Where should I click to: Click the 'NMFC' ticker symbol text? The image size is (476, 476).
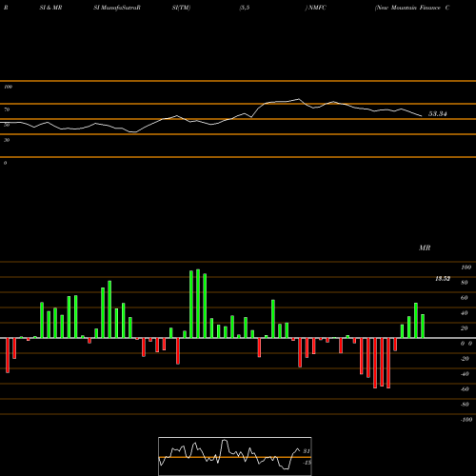pyautogui.click(x=317, y=8)
